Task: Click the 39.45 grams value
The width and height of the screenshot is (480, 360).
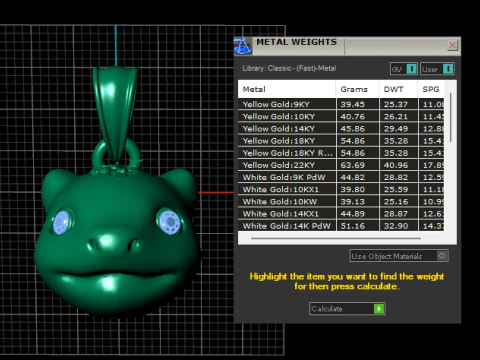Action: (x=352, y=104)
